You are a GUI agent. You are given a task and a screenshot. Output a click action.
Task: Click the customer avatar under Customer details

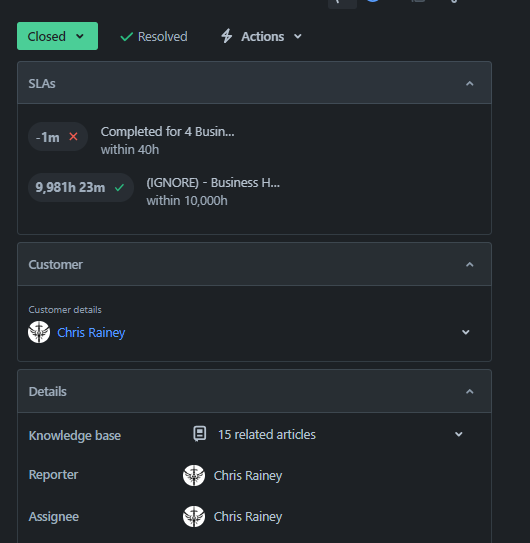tap(39, 332)
